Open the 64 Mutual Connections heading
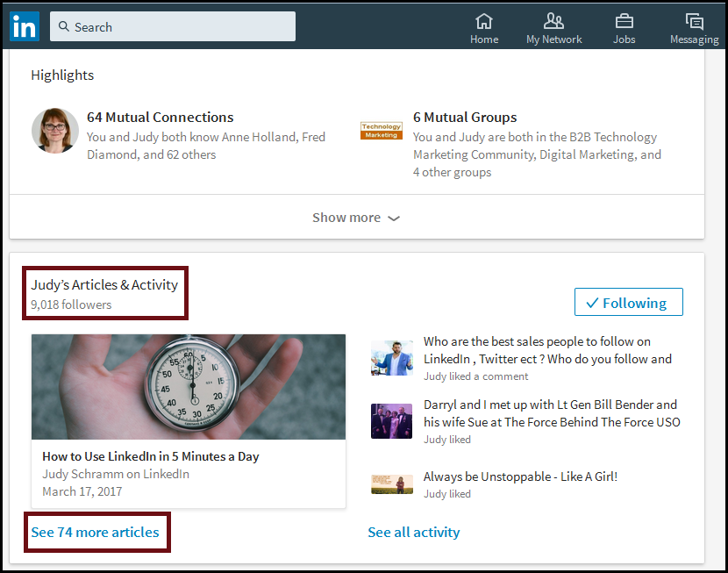Screen dimensions: 728x573 tap(161, 118)
